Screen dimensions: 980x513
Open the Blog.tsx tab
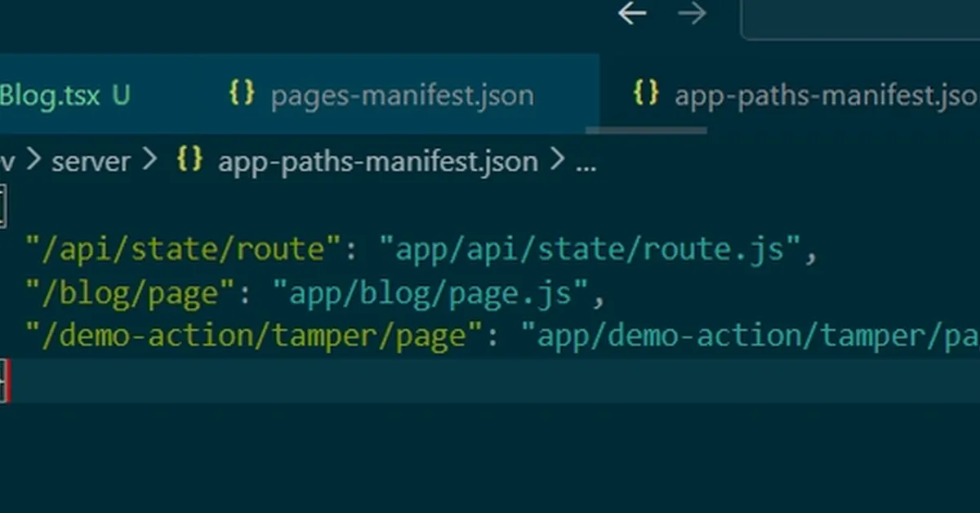[x=49, y=95]
